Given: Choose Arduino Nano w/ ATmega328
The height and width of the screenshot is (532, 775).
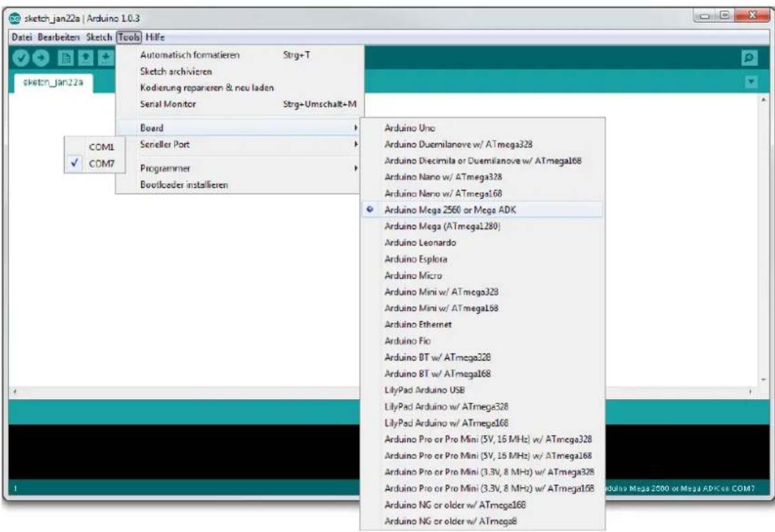Looking at the screenshot, I should [482, 177].
